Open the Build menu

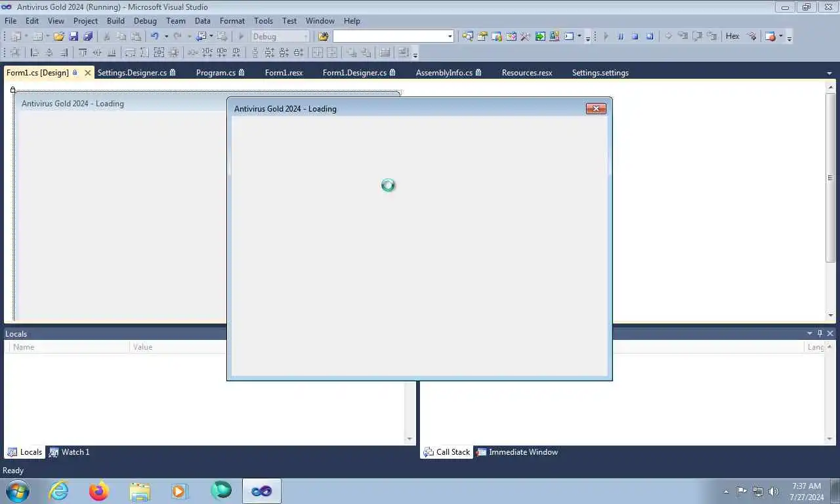click(x=115, y=21)
